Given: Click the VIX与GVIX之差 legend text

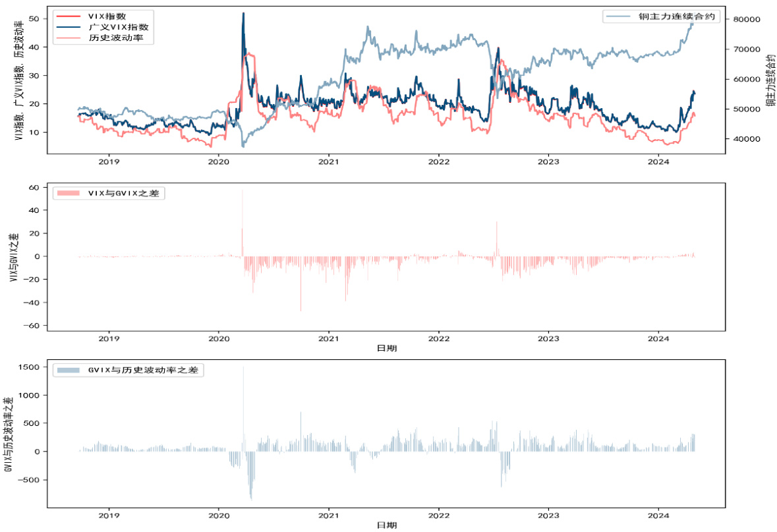Looking at the screenshot, I should [x=126, y=193].
